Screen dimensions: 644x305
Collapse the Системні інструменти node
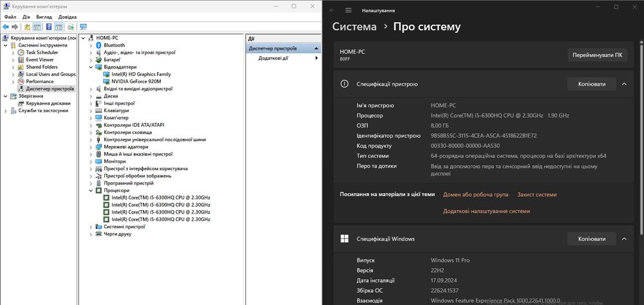[5, 45]
